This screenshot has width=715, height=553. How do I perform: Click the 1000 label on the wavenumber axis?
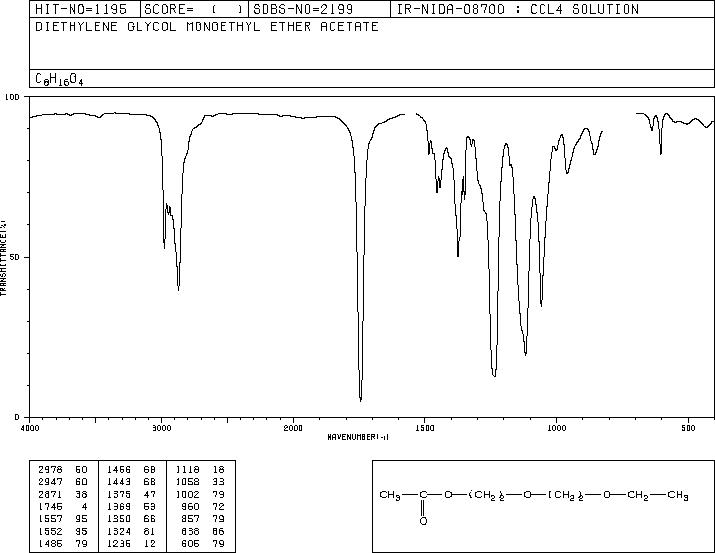557,428
